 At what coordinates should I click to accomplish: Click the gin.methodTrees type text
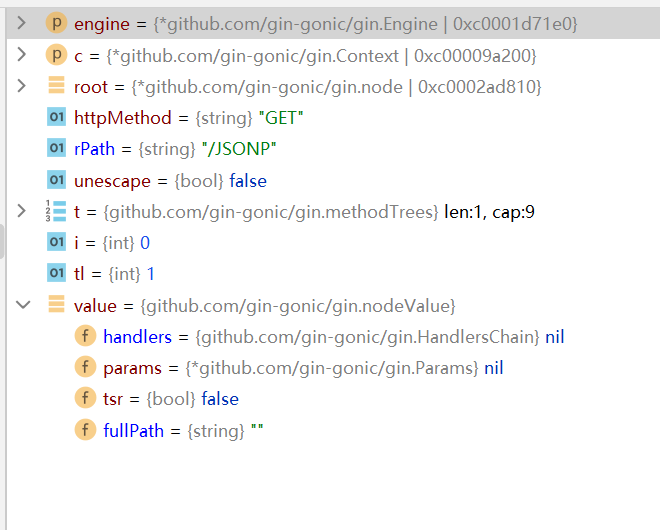[271, 212]
